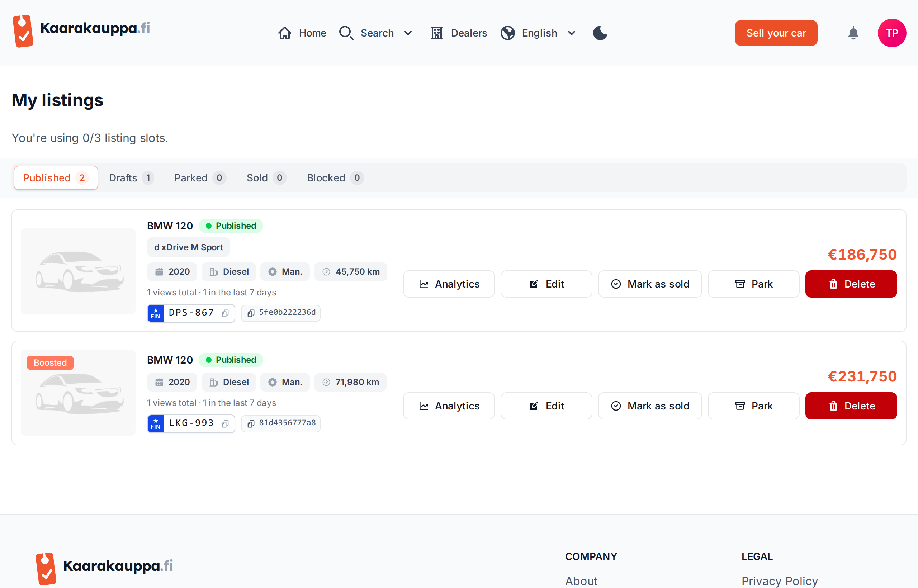Screen dimensions: 918x588
Task: Click the FIN flag badge on DPS-867
Action: [156, 313]
